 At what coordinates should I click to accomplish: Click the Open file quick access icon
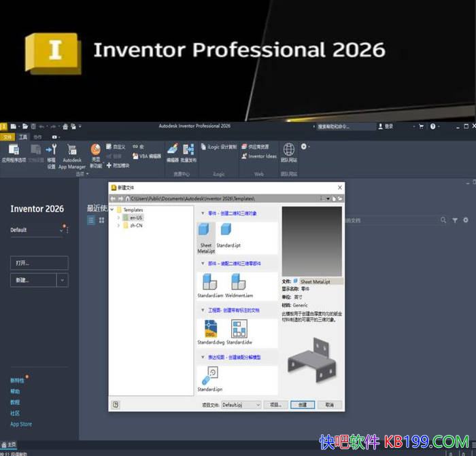pos(25,126)
